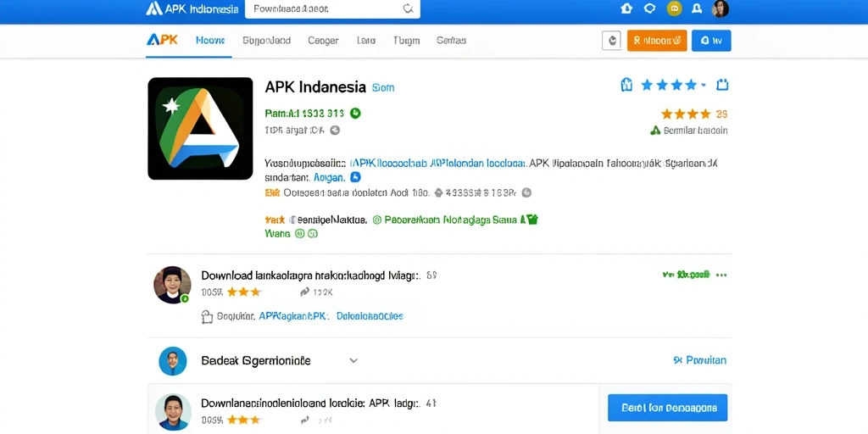Open the second blue link in description text

[478, 164]
